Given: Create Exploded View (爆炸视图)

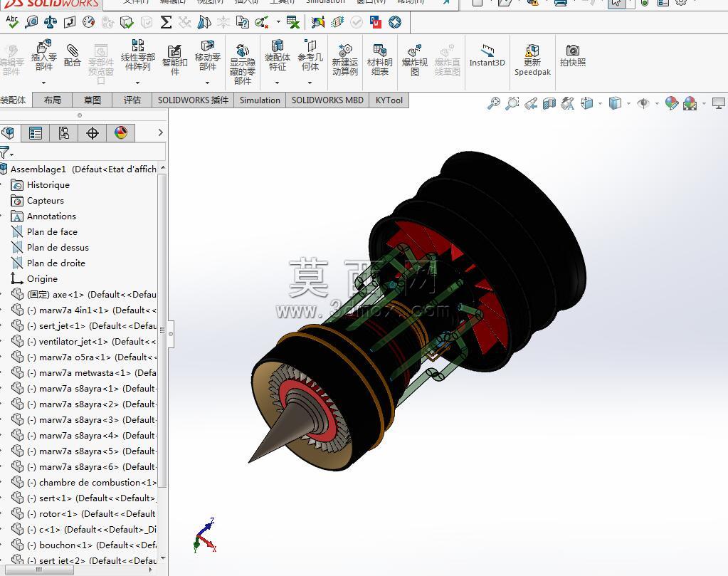Looking at the screenshot, I should (414, 60).
